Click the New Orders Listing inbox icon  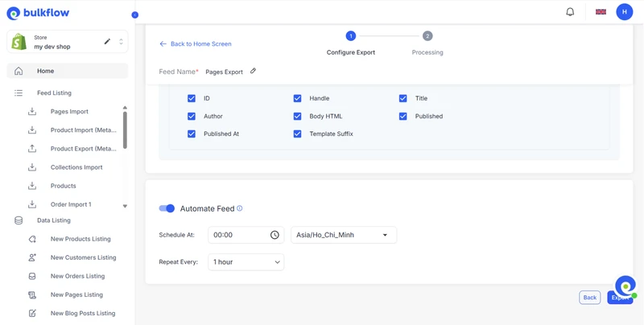32,276
